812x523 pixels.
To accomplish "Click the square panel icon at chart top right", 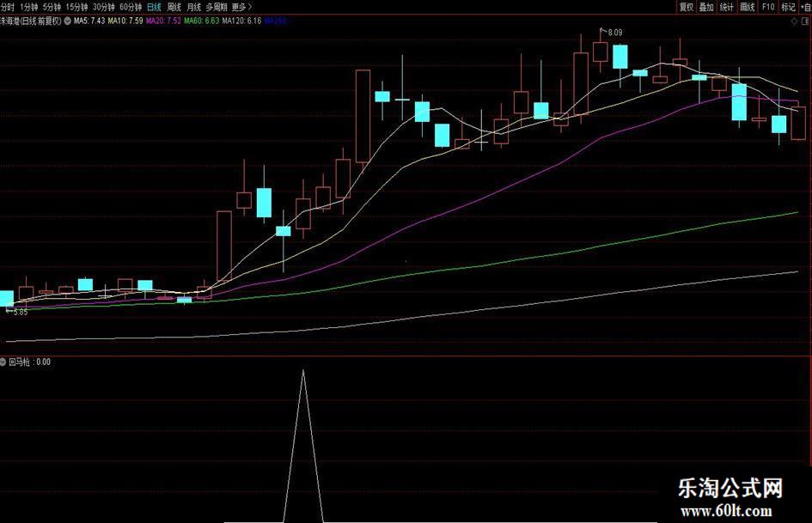I will point(805,21).
